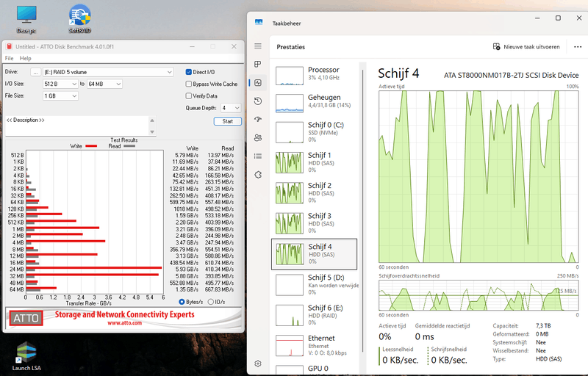Click the Taakbeheer performance list scrollbar
Image resolution: width=588 pixels, height=376 pixels.
pyautogui.click(x=362, y=210)
